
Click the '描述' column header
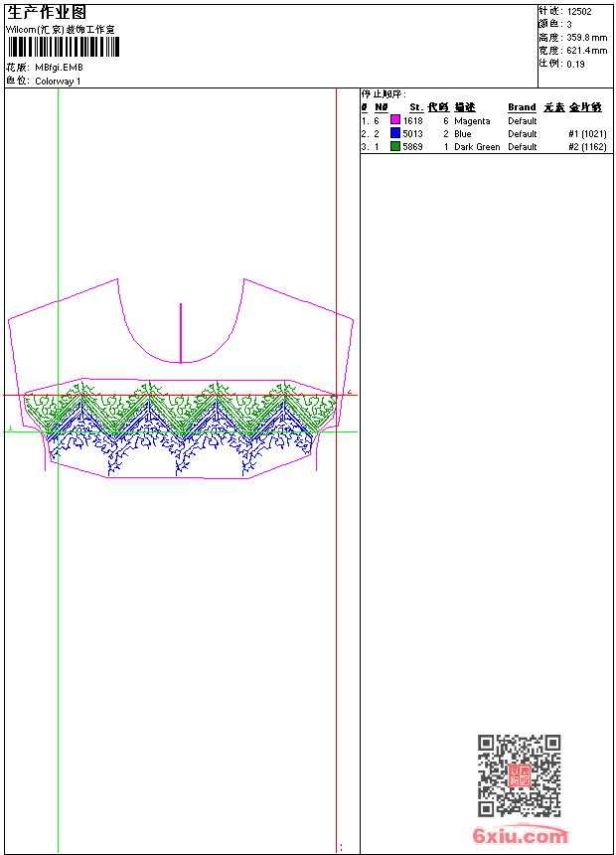[465, 107]
